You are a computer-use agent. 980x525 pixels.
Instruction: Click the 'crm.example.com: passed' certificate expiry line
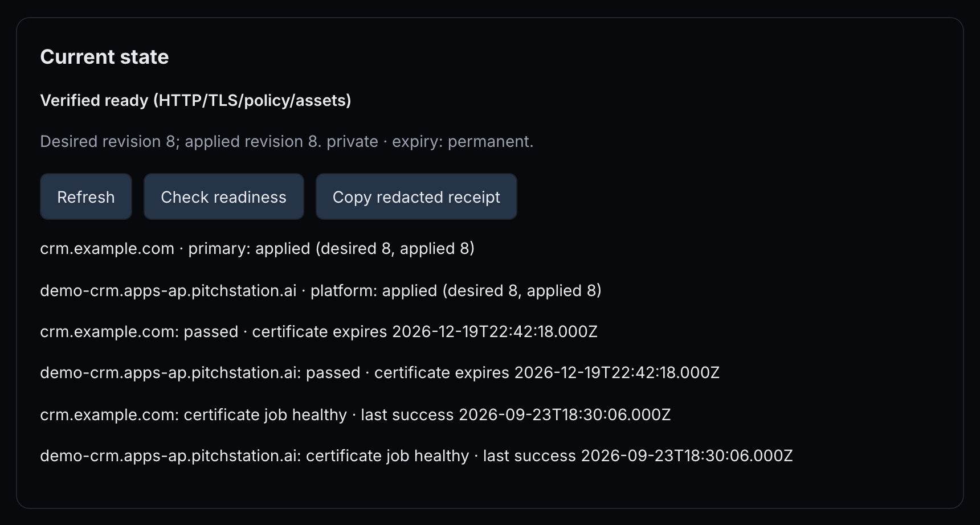coord(319,331)
